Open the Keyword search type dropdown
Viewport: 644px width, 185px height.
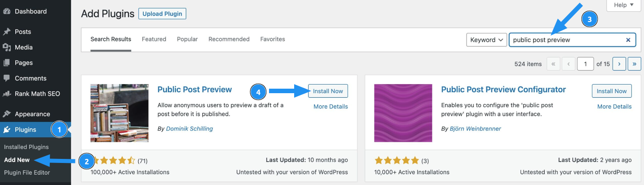point(486,40)
